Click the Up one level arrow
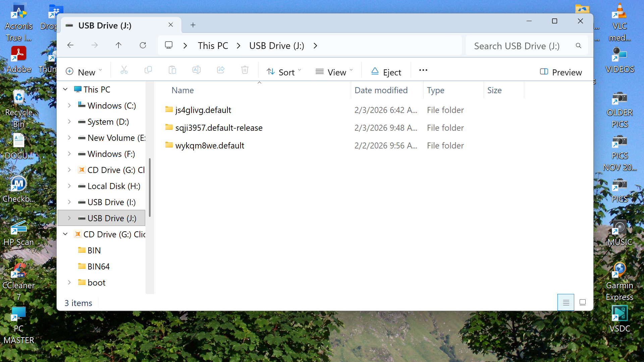Viewport: 644px width, 362px height. 118,45
